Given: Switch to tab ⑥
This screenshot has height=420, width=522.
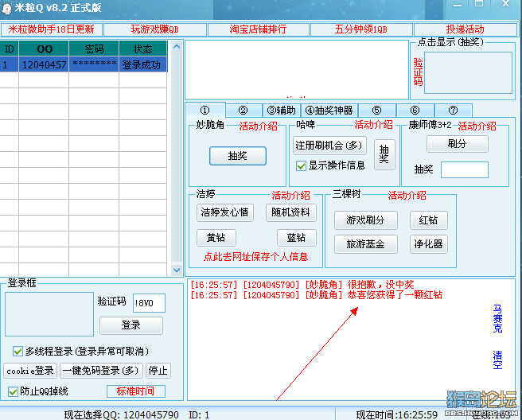Looking at the screenshot, I should pos(415,110).
